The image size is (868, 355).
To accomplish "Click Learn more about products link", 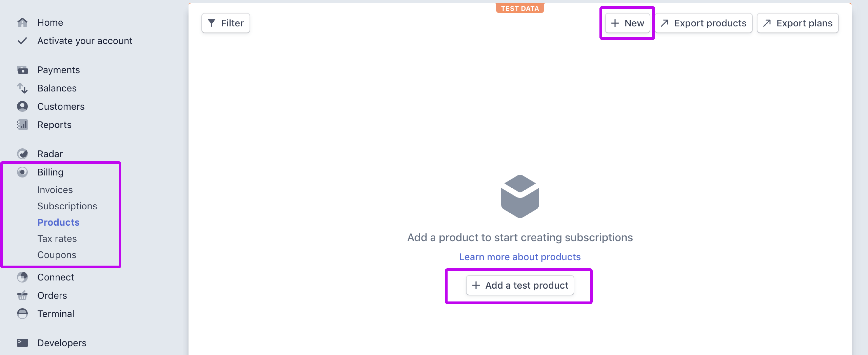I will [520, 257].
